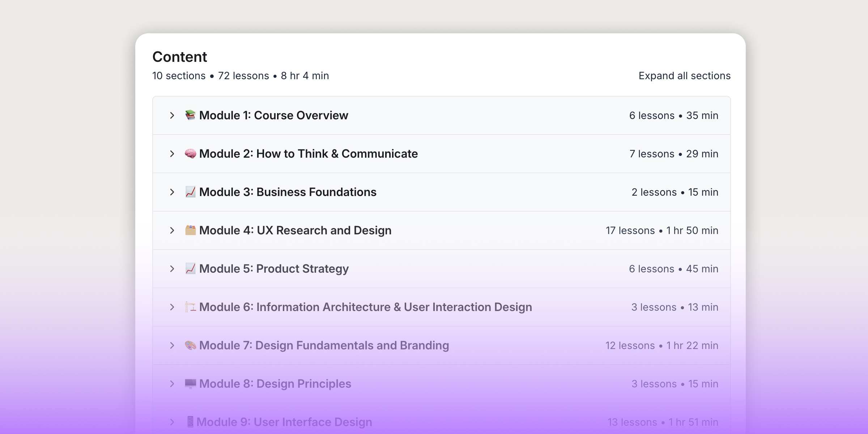Click the chart emoji icon of Module 3
Screen dimensions: 868x434
(x=190, y=192)
